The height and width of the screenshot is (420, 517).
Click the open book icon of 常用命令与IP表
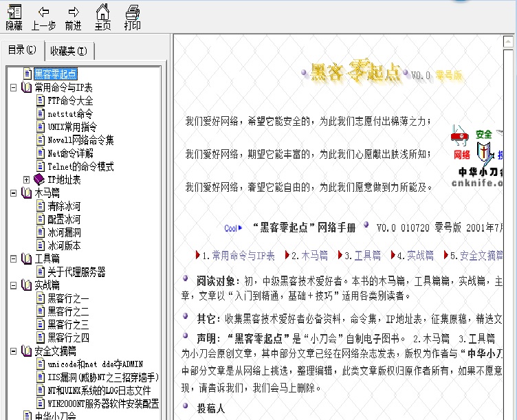tap(26, 87)
